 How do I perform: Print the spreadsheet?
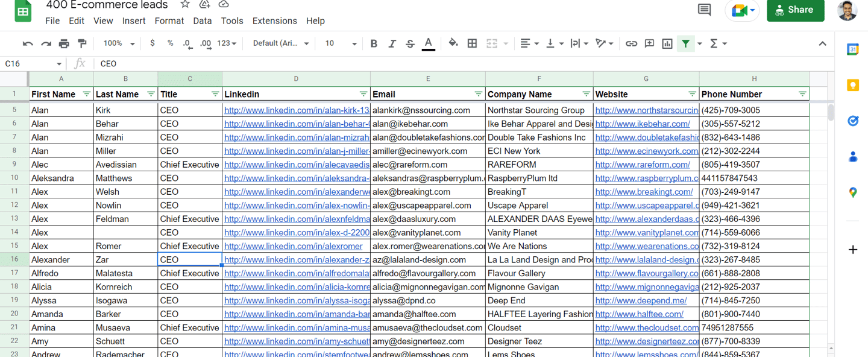pos(64,43)
